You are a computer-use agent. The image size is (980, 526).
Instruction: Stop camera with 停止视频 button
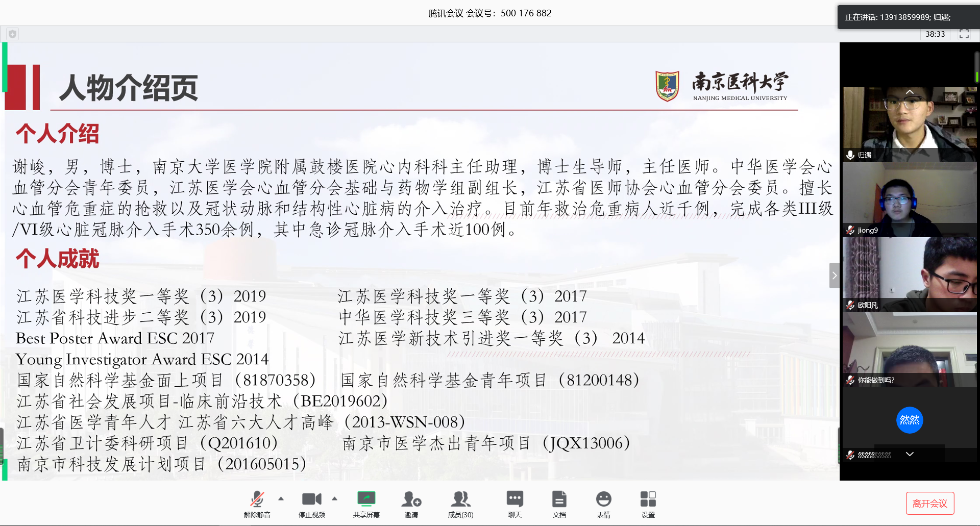point(311,503)
